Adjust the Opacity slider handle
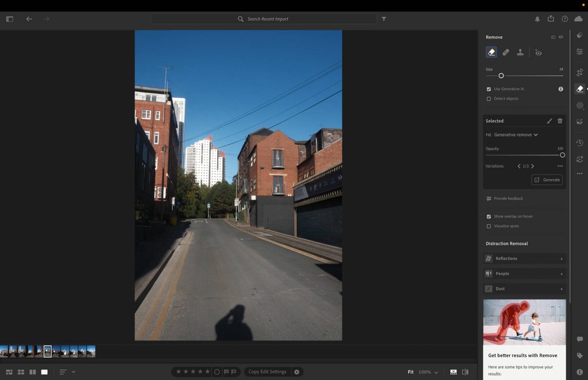Image resolution: width=588 pixels, height=380 pixels. click(562, 155)
